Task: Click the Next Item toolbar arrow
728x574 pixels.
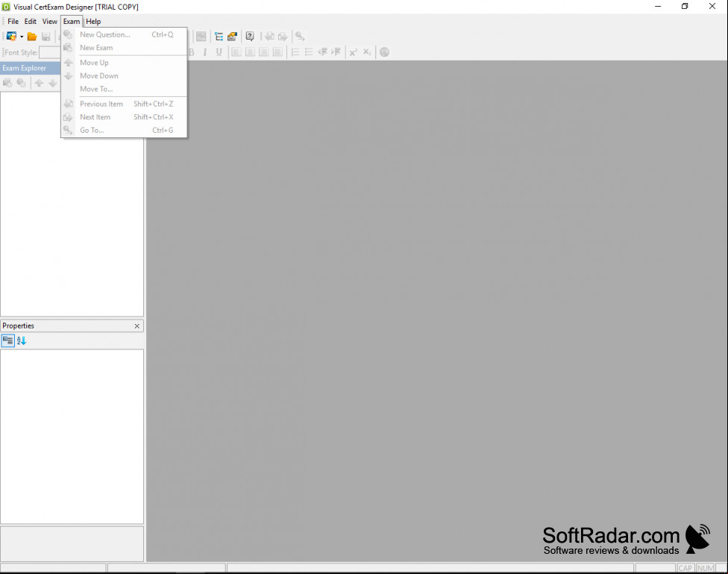Action: (x=283, y=37)
